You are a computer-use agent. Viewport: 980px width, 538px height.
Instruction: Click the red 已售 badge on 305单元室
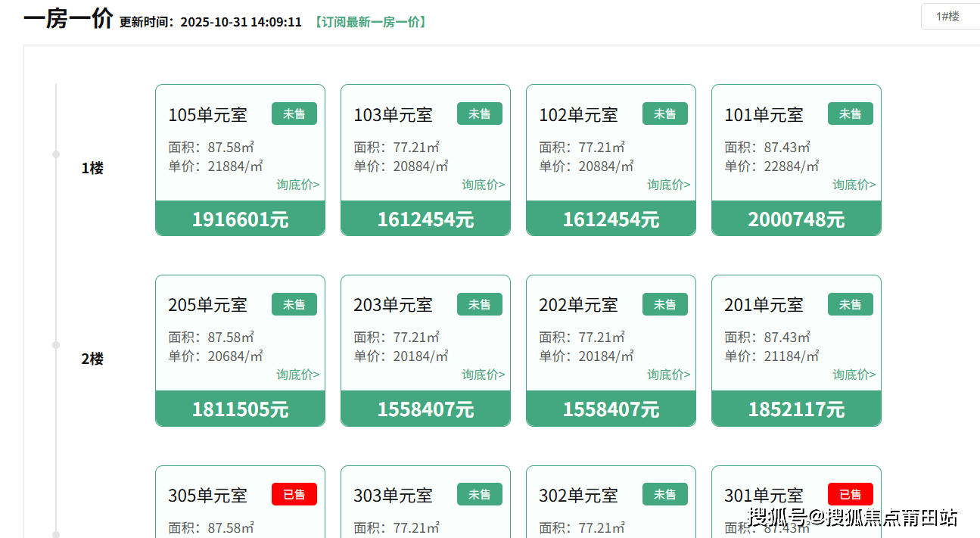(x=294, y=494)
